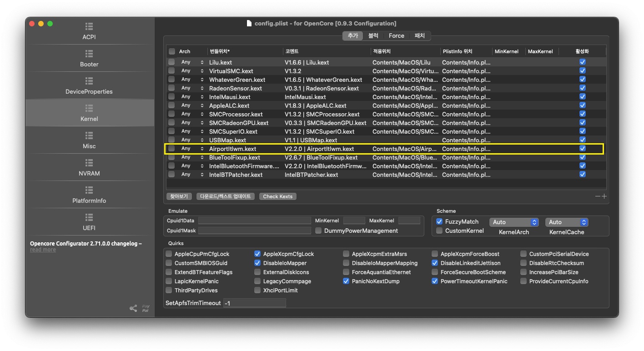Open Arch selector for BlueToolFixup.kext
The image size is (644, 351).
coord(192,157)
